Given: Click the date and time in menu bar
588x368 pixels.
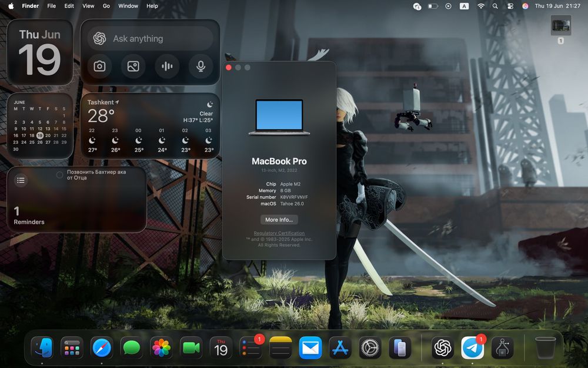Looking at the screenshot, I should click(x=557, y=6).
